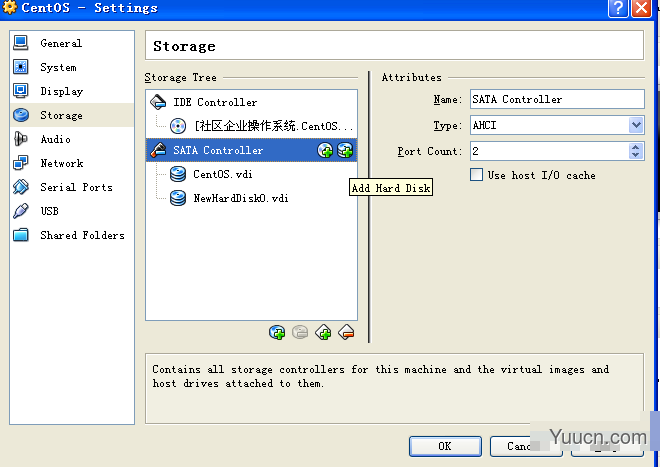The width and height of the screenshot is (660, 467).
Task: Select the CentOS.vdi disk icon
Action: click(x=178, y=174)
